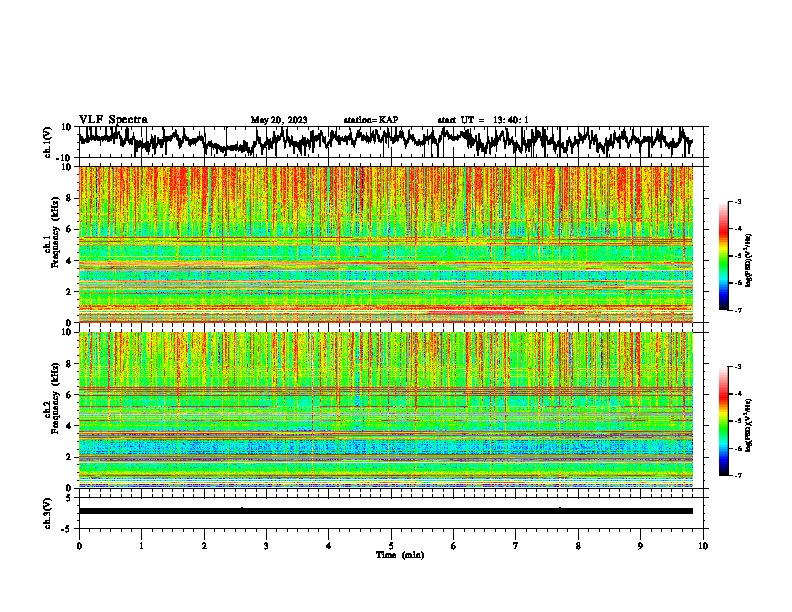This screenshot has height=612, width=792.
Task: Click the "-3" label on ch.2 color scale
Action: pyautogui.click(x=737, y=367)
